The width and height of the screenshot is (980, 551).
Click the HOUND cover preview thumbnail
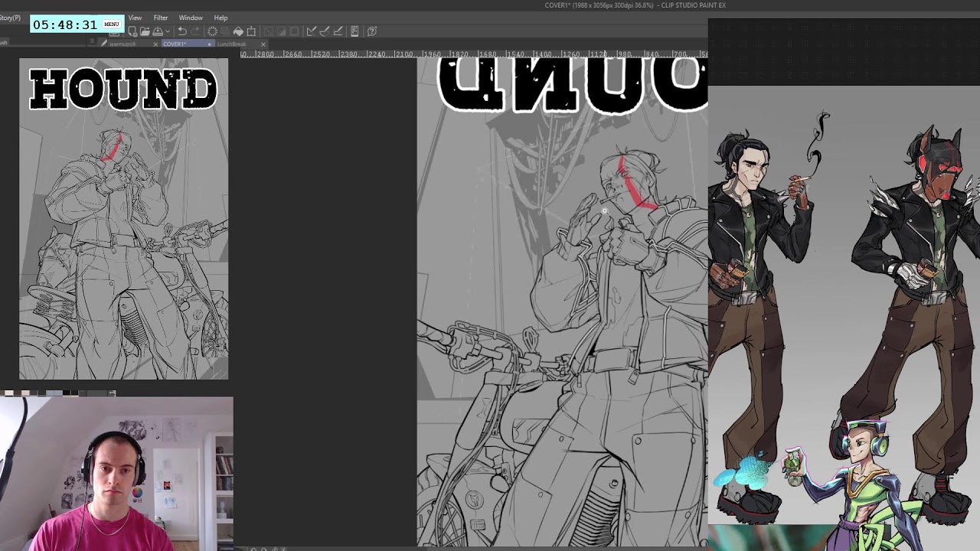click(x=123, y=219)
